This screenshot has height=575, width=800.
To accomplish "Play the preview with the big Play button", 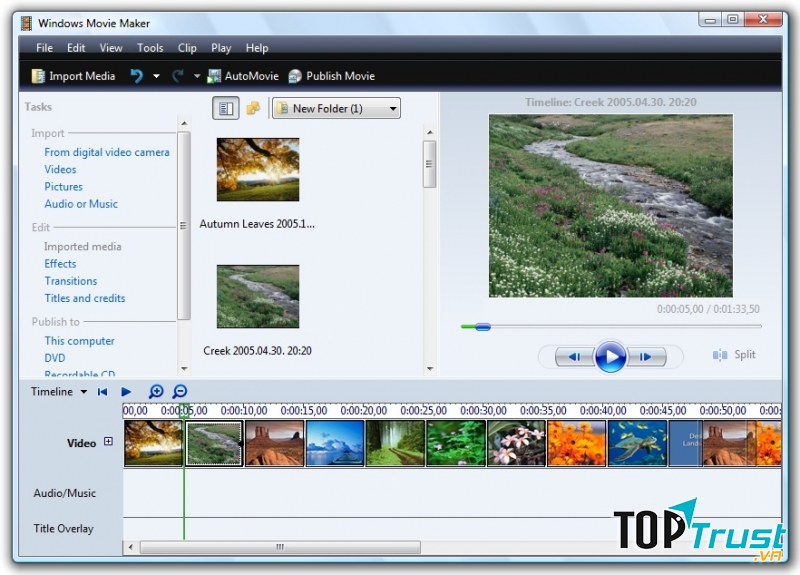I will pos(610,356).
